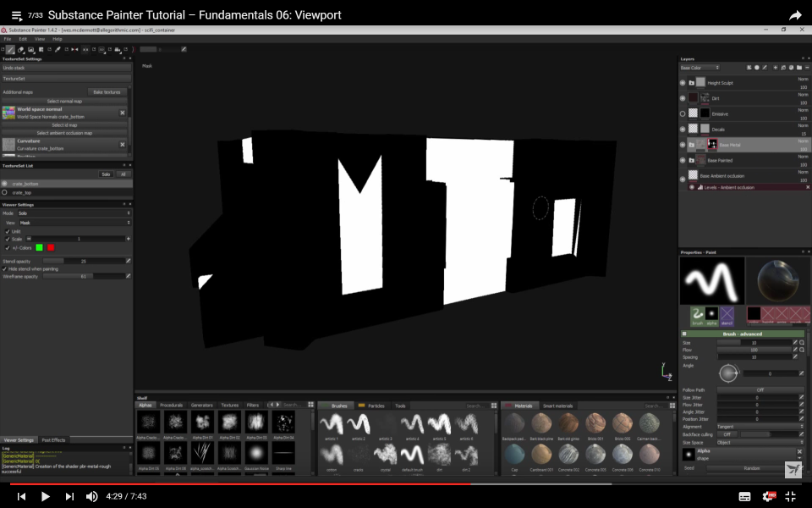
Task: Hide the Base Metal layer
Action: pos(683,145)
